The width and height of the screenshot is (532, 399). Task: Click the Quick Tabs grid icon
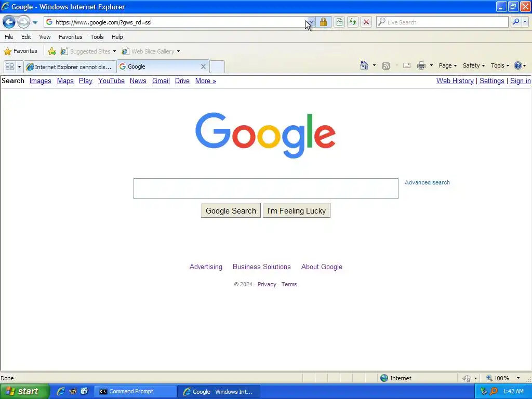[x=9, y=67]
